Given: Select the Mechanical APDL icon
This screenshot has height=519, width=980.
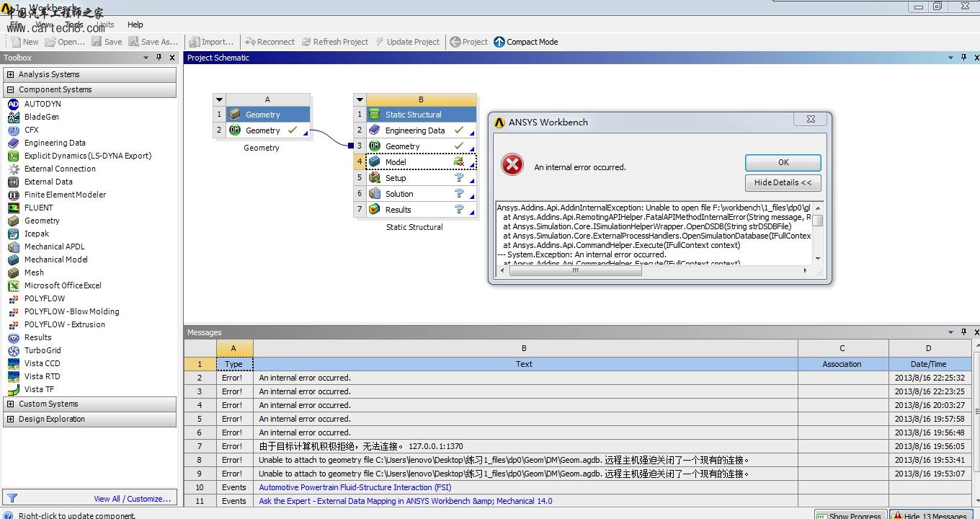Looking at the screenshot, I should click(13, 247).
